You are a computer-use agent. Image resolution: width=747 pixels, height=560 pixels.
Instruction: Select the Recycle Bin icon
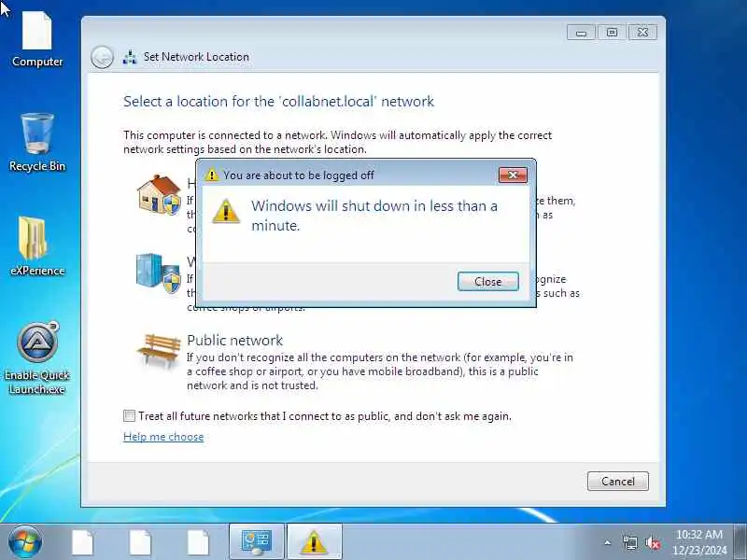[x=36, y=142]
